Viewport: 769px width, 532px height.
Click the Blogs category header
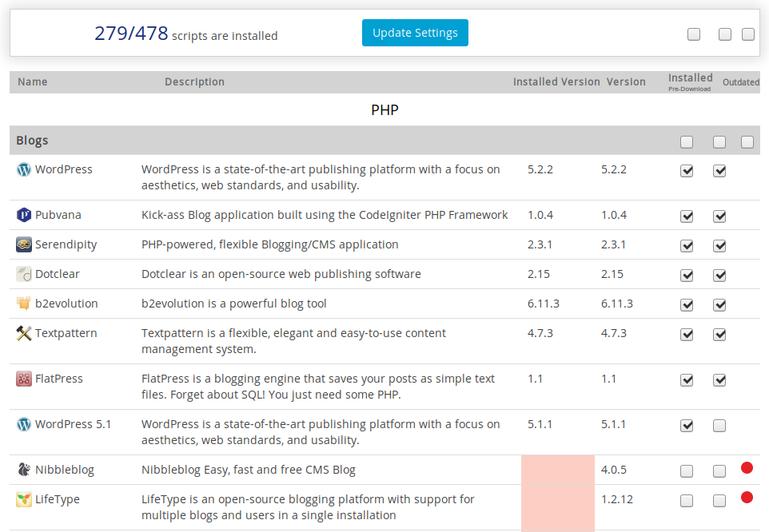33,141
